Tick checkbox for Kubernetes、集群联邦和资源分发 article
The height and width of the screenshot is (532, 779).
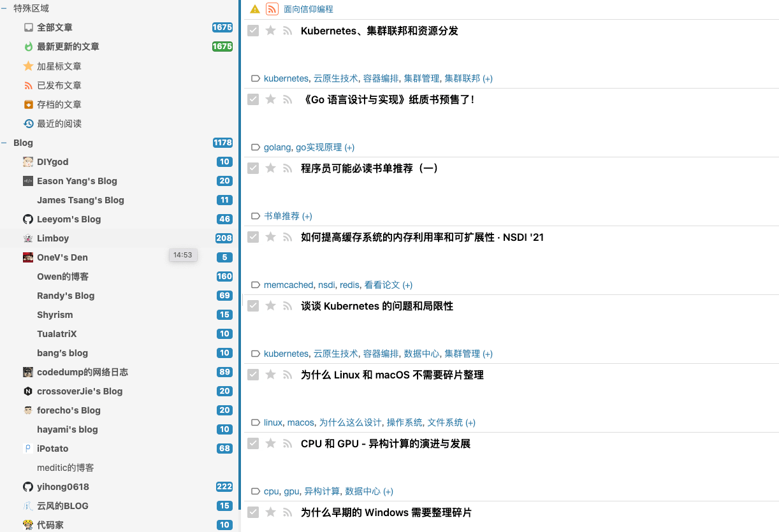tap(253, 31)
